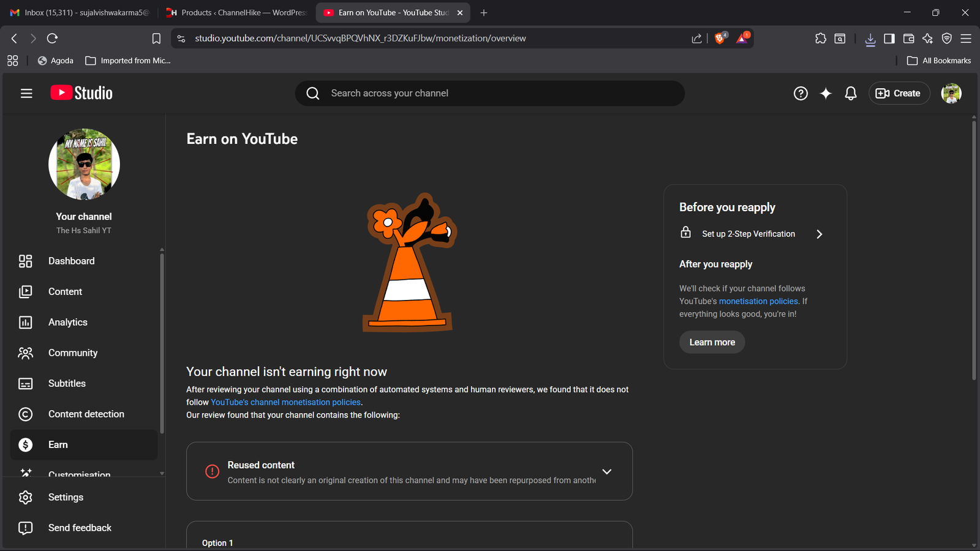
Task: Click the Brave Shields icon
Action: coord(720,38)
